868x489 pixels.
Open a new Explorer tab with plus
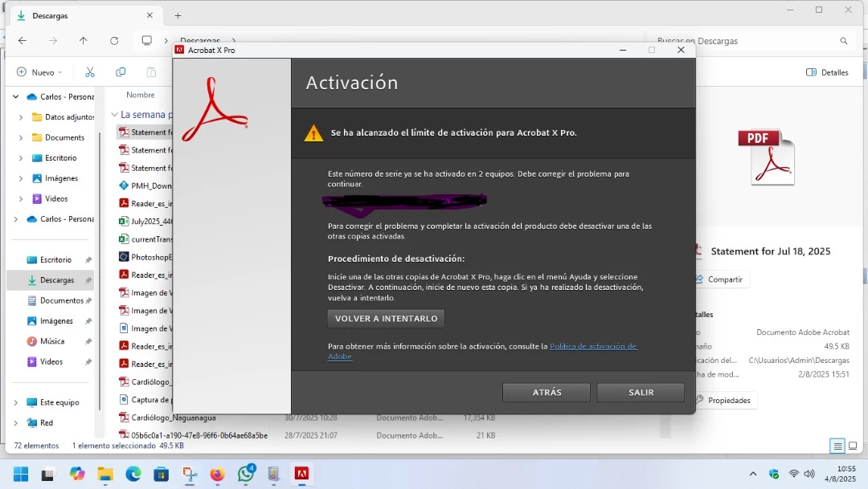click(178, 15)
